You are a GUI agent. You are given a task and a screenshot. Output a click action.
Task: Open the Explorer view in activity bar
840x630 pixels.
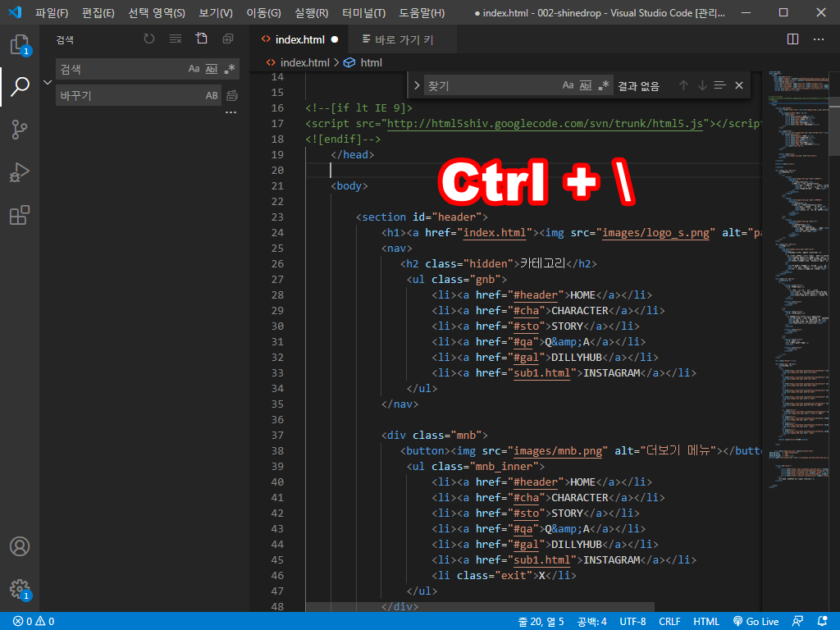(x=20, y=44)
